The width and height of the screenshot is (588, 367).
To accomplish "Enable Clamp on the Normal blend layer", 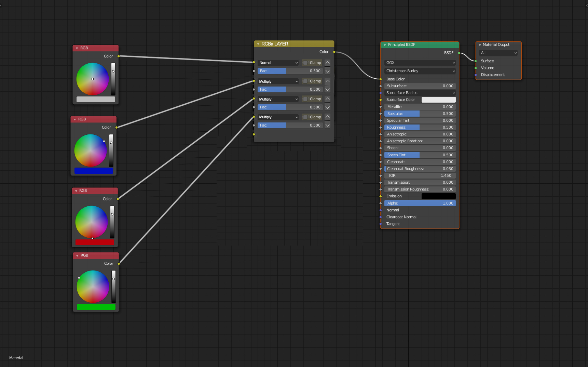I will click(x=305, y=63).
